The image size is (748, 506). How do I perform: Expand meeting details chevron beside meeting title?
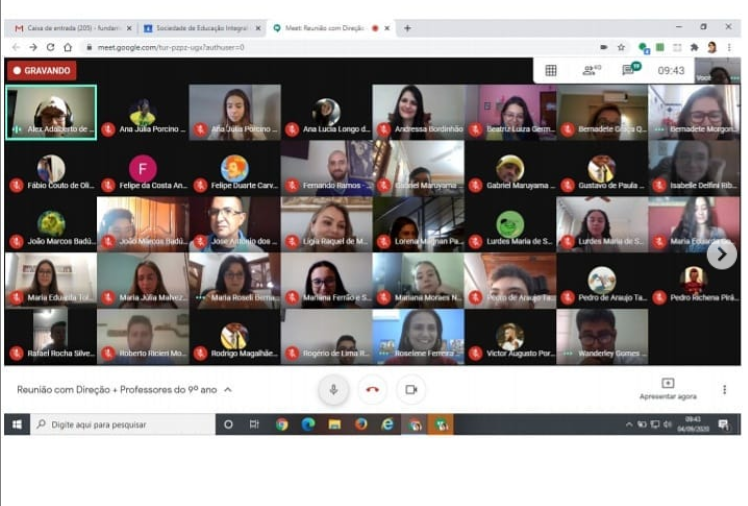(x=228, y=389)
